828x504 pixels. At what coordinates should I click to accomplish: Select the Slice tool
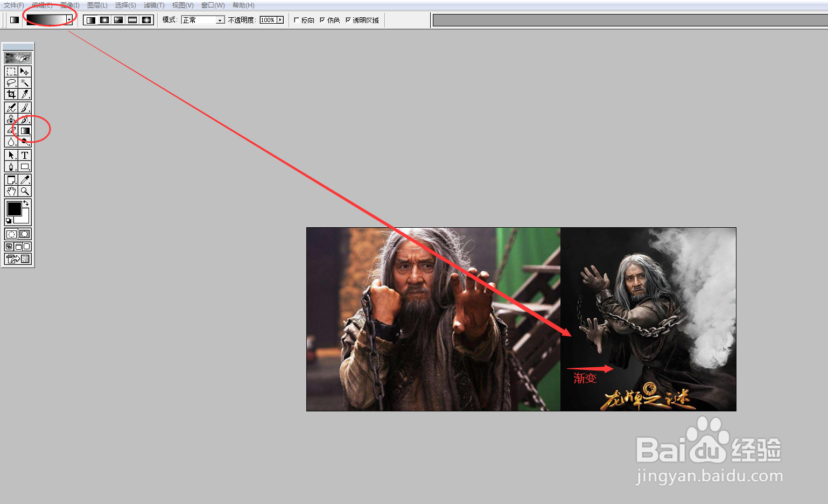[25, 94]
